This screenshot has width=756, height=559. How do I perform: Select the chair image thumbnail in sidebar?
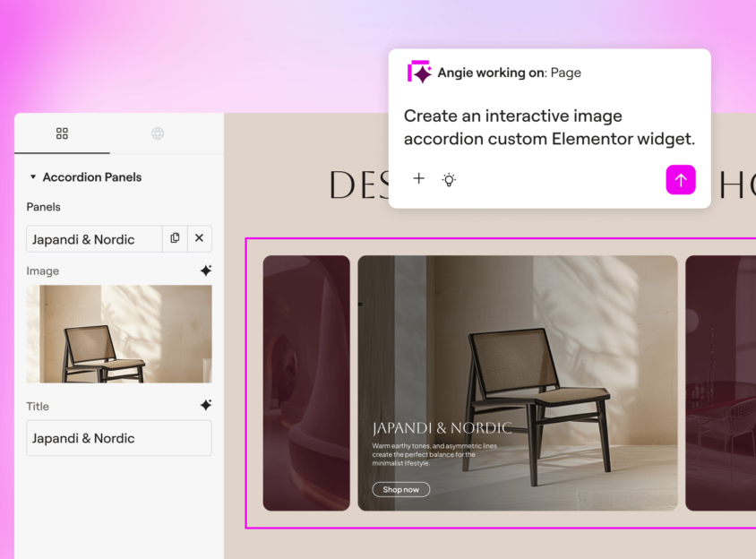(119, 334)
